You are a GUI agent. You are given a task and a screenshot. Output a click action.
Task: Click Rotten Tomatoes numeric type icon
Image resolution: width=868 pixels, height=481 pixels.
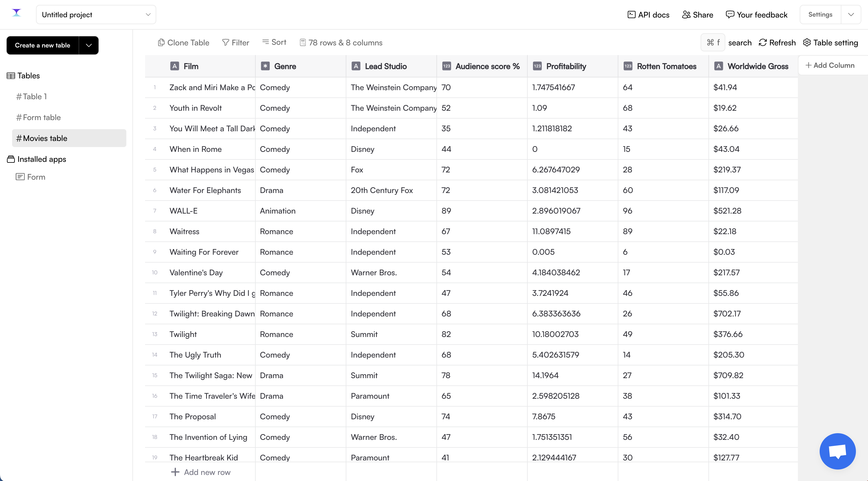click(x=628, y=66)
